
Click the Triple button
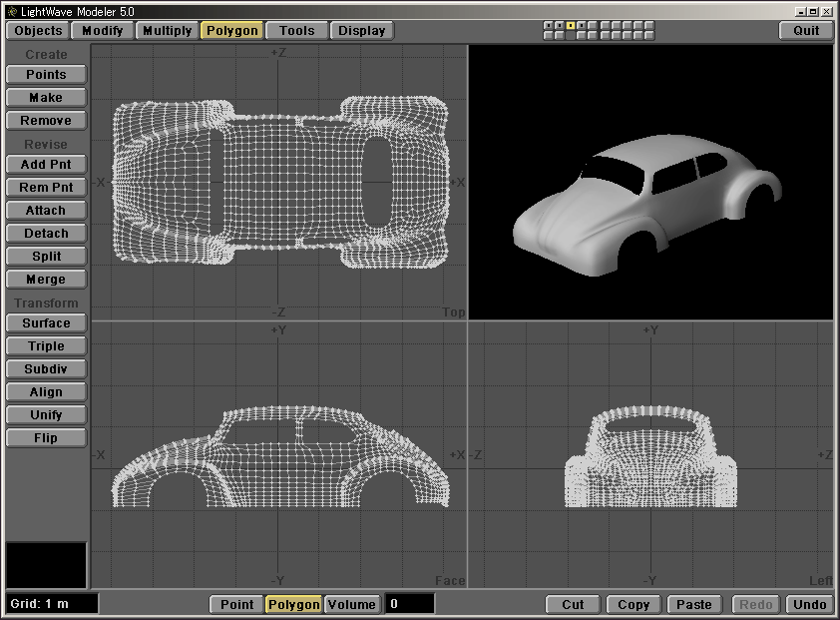click(46, 346)
